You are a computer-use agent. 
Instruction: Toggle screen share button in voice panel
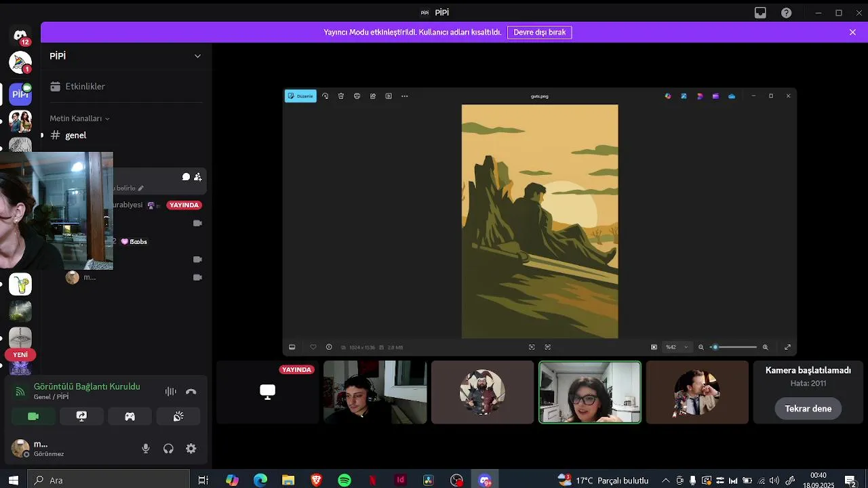(81, 417)
